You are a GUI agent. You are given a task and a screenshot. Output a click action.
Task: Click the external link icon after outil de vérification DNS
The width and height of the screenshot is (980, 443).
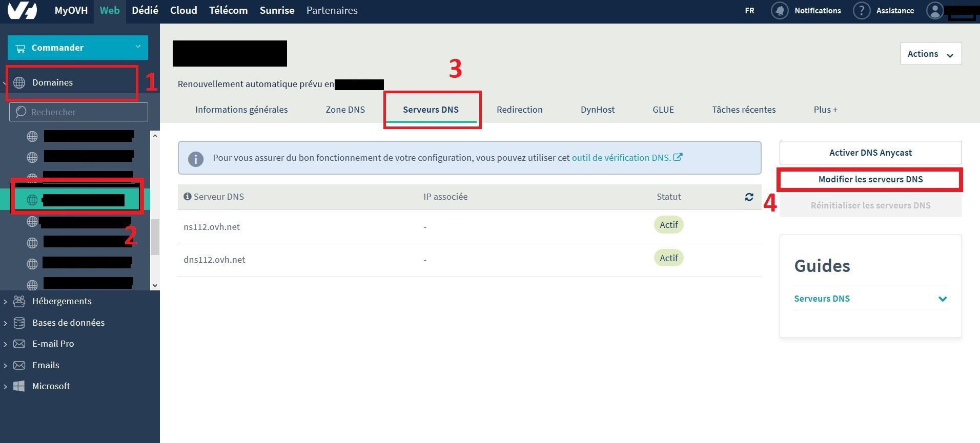click(678, 157)
